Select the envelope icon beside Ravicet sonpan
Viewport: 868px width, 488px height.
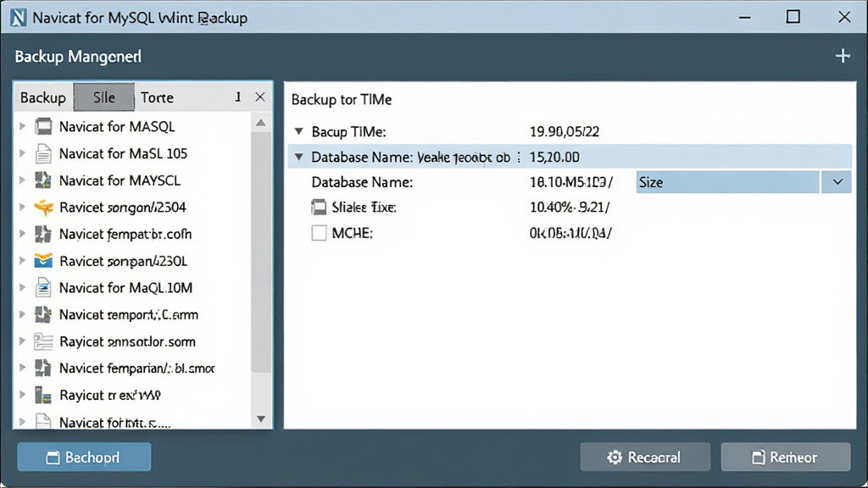43,261
